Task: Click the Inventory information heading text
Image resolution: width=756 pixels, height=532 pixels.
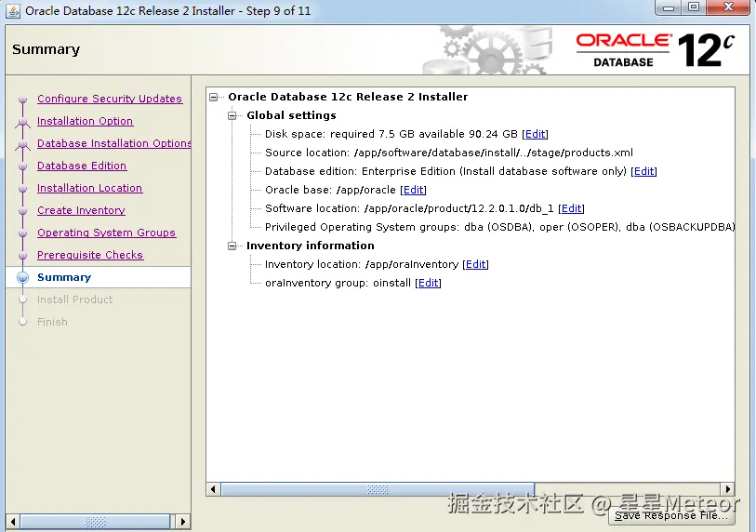Action: pyautogui.click(x=310, y=246)
